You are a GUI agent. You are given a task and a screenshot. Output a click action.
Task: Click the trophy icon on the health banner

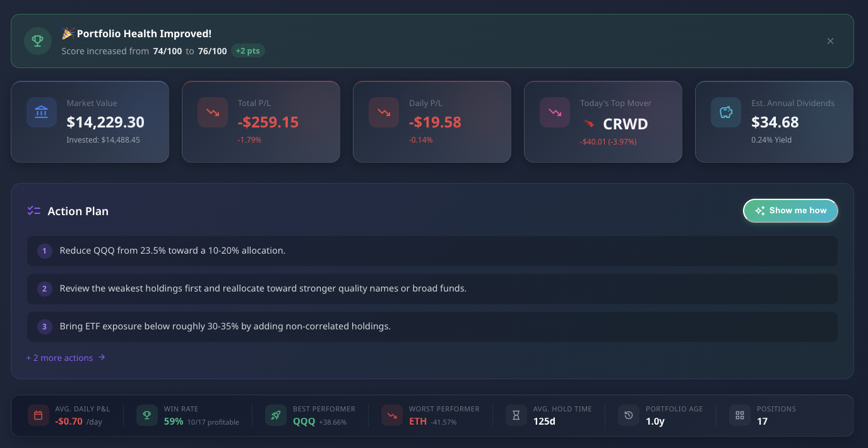[37, 40]
